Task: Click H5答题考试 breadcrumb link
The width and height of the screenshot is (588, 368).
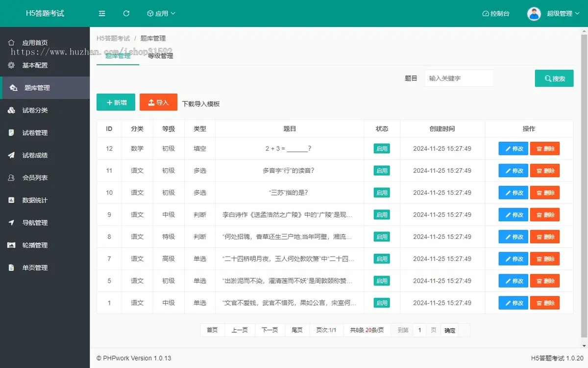Action: (113, 38)
